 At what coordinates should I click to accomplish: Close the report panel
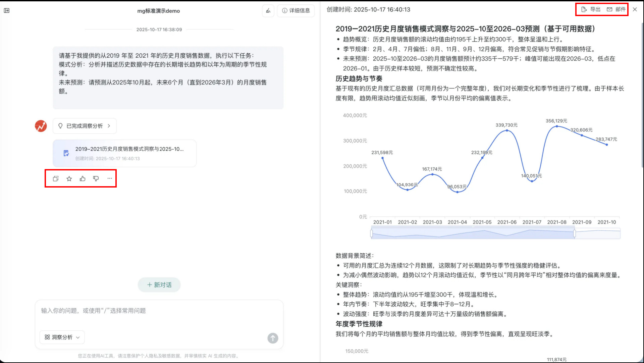click(635, 9)
